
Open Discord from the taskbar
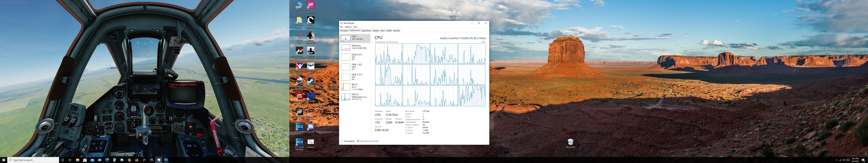click(x=122, y=160)
